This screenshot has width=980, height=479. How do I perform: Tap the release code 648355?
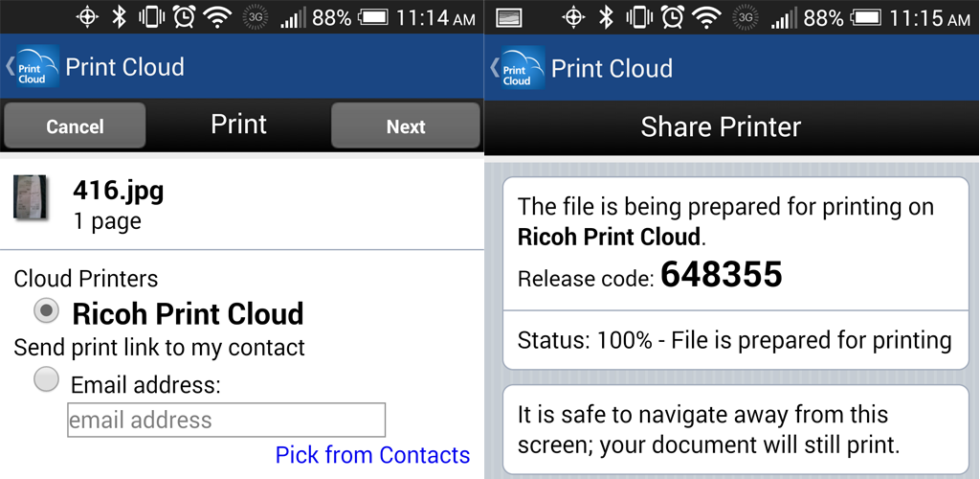click(721, 276)
